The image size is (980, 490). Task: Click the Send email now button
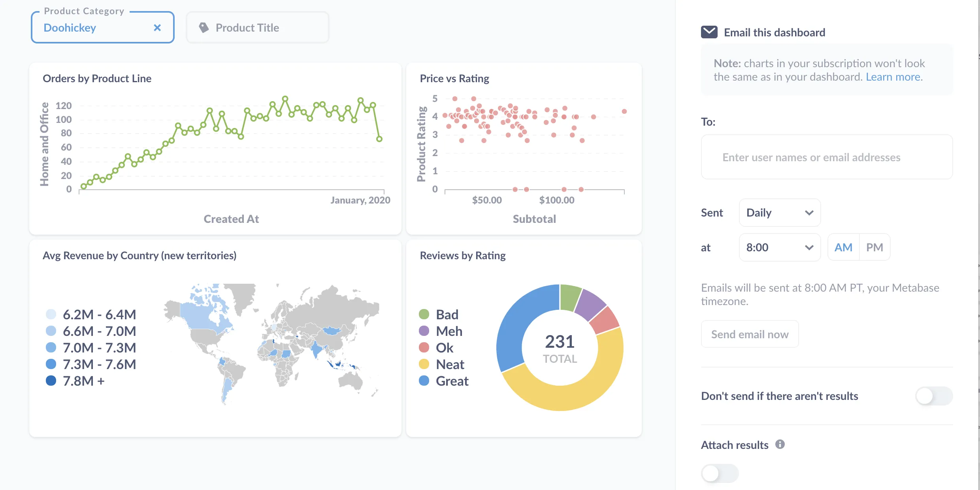pyautogui.click(x=749, y=334)
